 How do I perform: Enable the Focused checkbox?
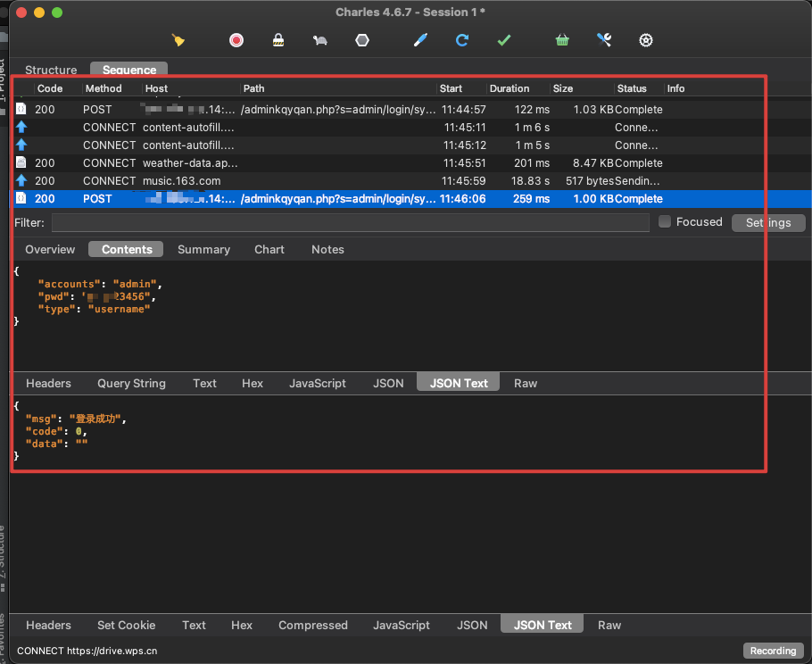coord(665,222)
